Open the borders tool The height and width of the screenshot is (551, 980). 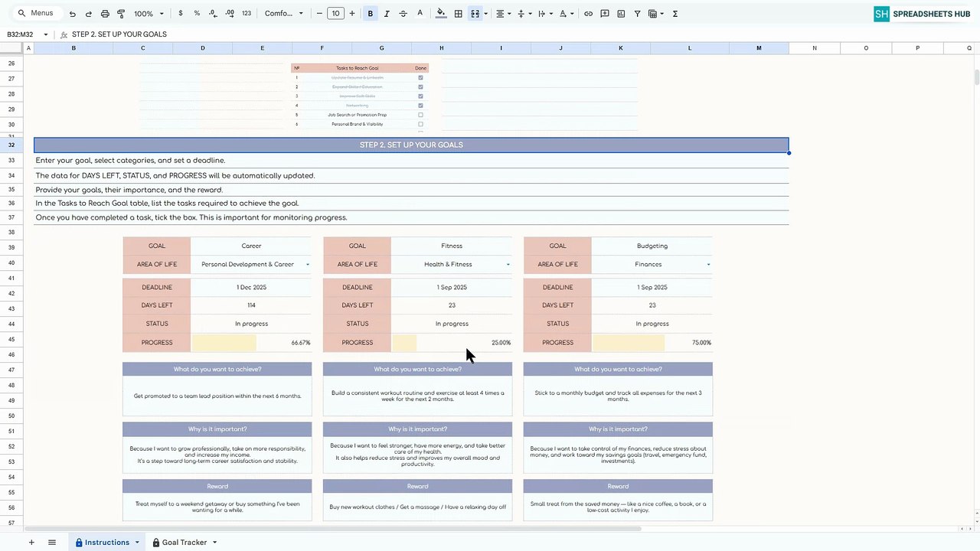(x=458, y=14)
